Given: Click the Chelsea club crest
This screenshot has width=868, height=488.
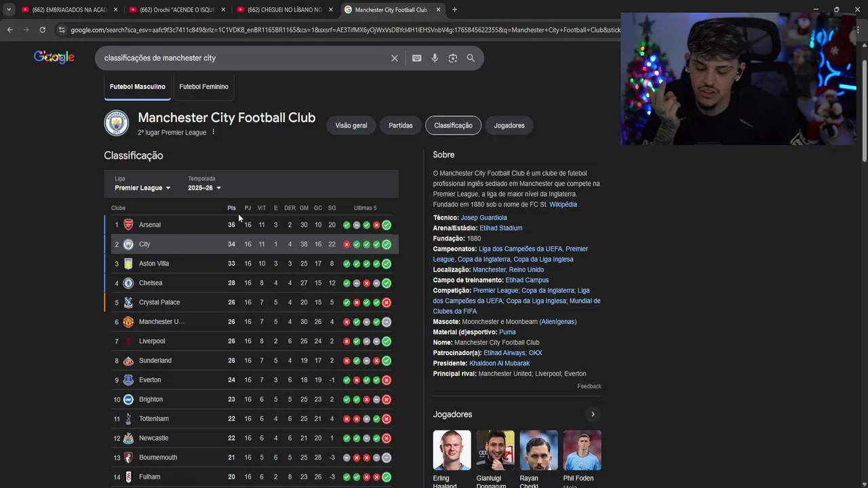Looking at the screenshot, I should (x=128, y=283).
